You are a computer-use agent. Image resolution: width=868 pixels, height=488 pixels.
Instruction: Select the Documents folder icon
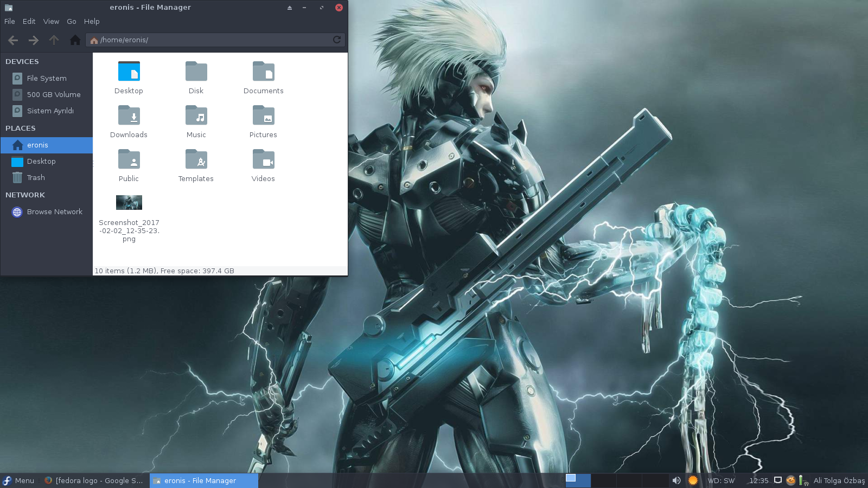[264, 72]
